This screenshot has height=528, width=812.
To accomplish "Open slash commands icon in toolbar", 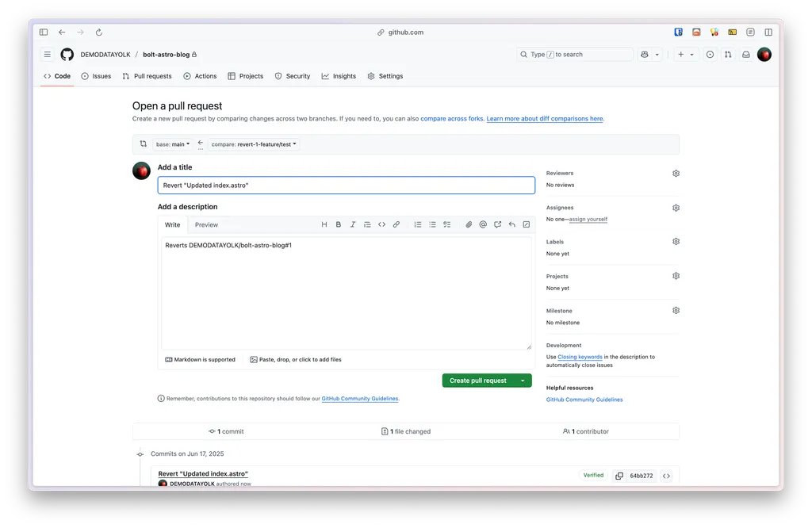I will [527, 224].
